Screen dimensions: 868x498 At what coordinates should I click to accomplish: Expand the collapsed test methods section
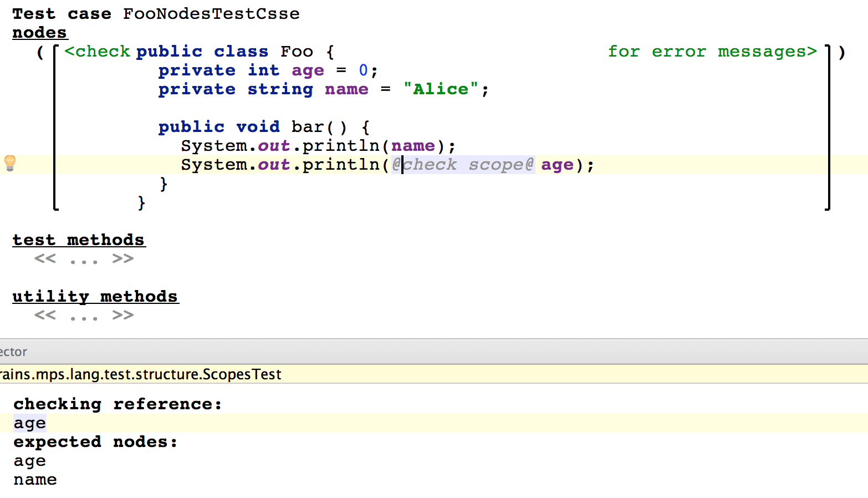84,259
